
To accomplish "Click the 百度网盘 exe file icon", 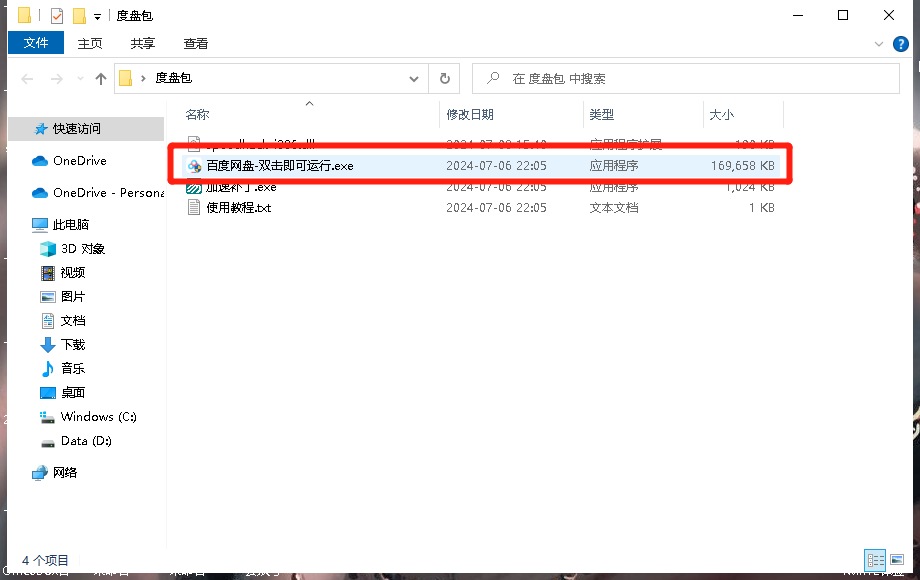I will 194,166.
